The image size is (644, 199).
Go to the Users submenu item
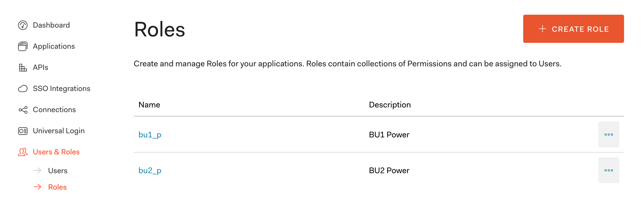(x=58, y=171)
